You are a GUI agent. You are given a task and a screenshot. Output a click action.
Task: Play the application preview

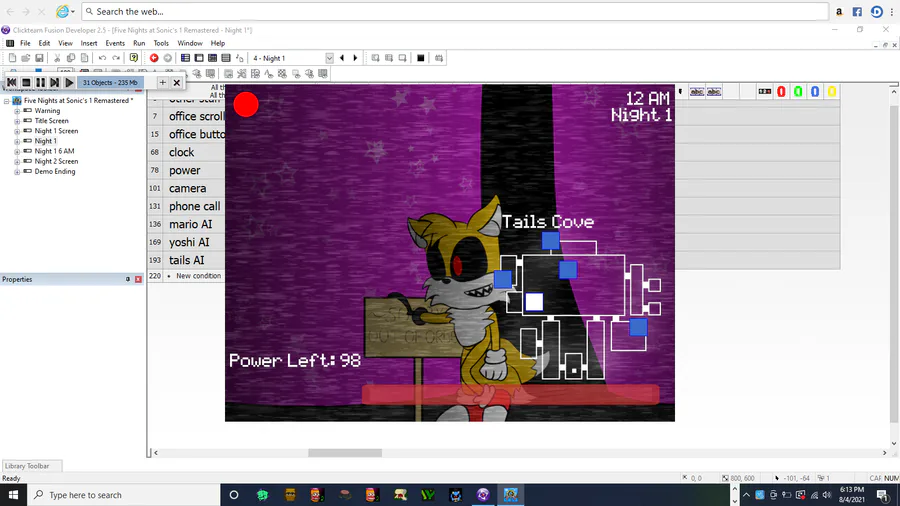(69, 83)
